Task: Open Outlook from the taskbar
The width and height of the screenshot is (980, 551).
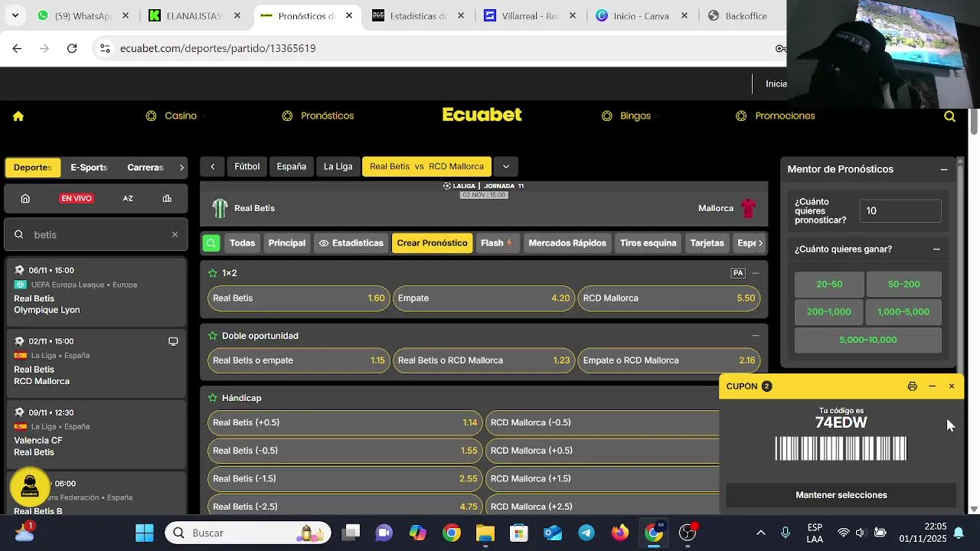Action: 553,533
